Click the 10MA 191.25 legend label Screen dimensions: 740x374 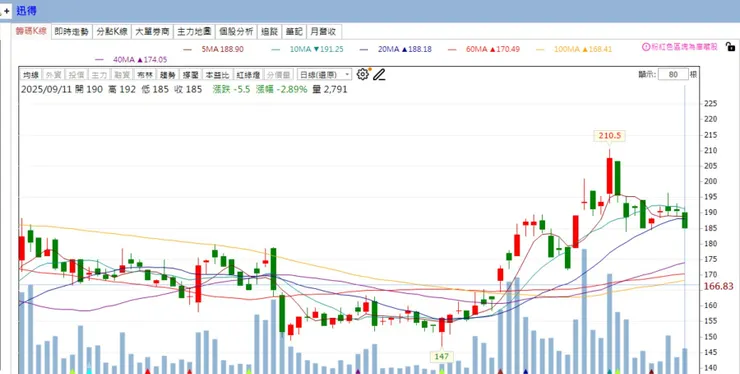point(316,49)
